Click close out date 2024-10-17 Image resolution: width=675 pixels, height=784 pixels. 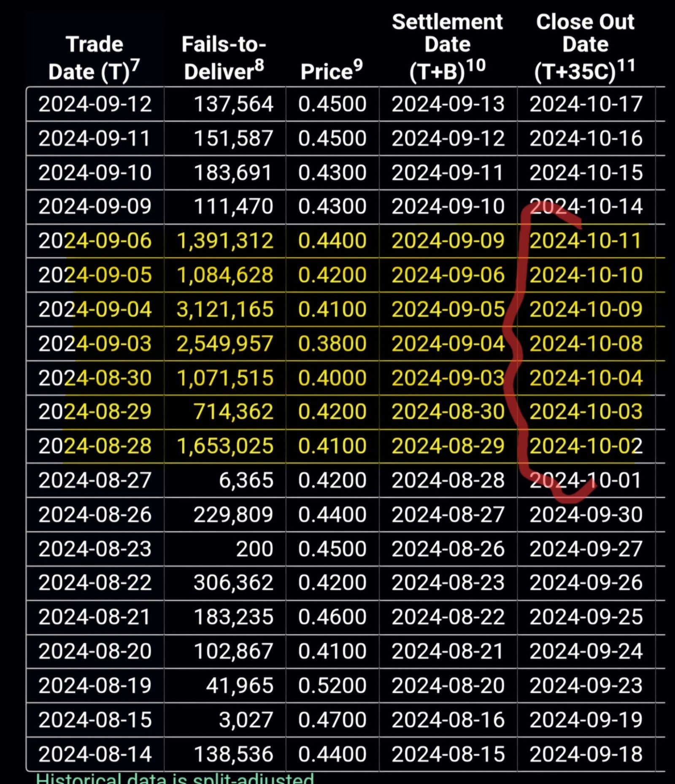pos(586,104)
